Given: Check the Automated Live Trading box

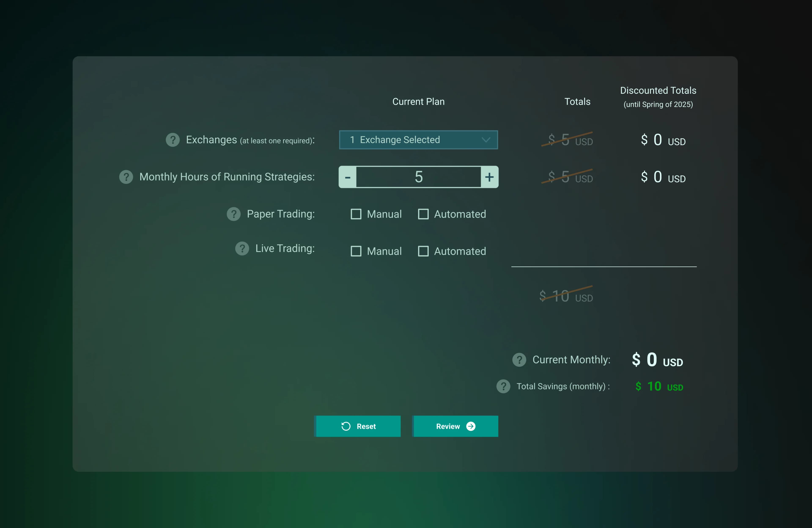Looking at the screenshot, I should pos(423,251).
